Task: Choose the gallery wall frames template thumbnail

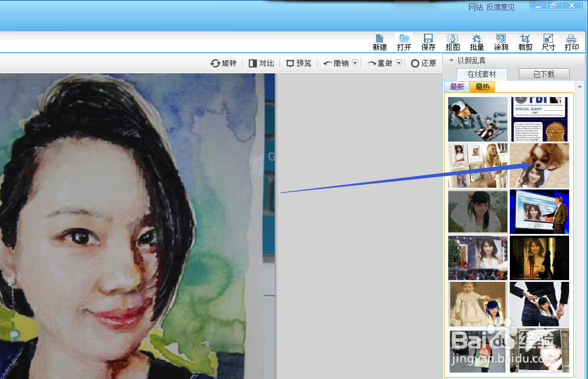Action: (x=478, y=165)
